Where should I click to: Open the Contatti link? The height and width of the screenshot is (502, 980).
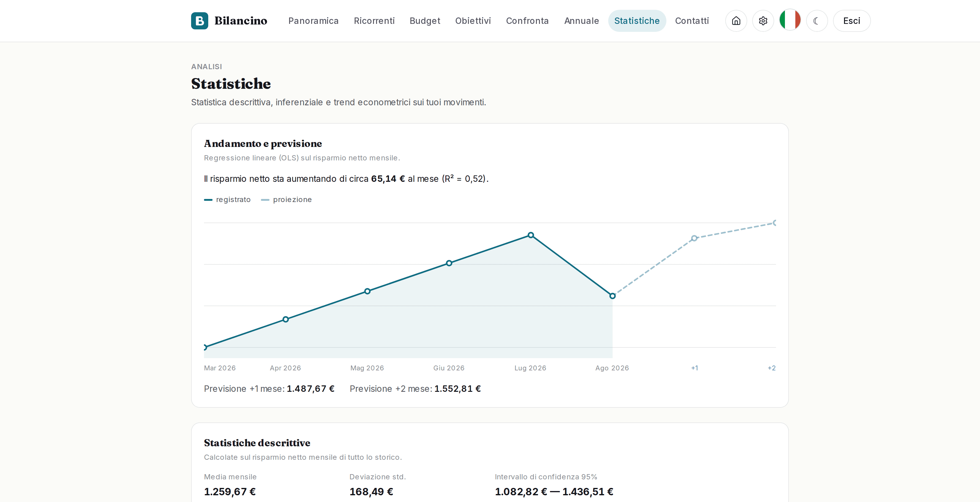pos(692,21)
